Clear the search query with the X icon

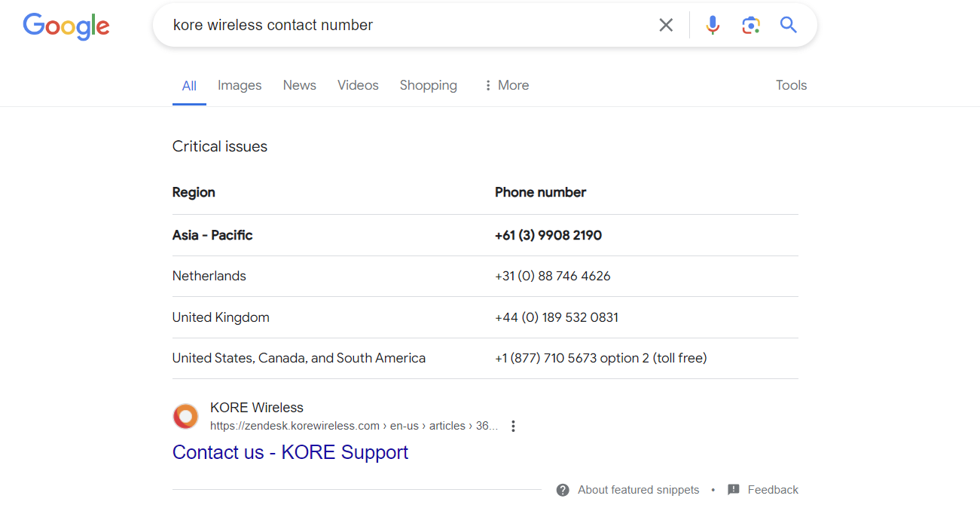pyautogui.click(x=666, y=25)
